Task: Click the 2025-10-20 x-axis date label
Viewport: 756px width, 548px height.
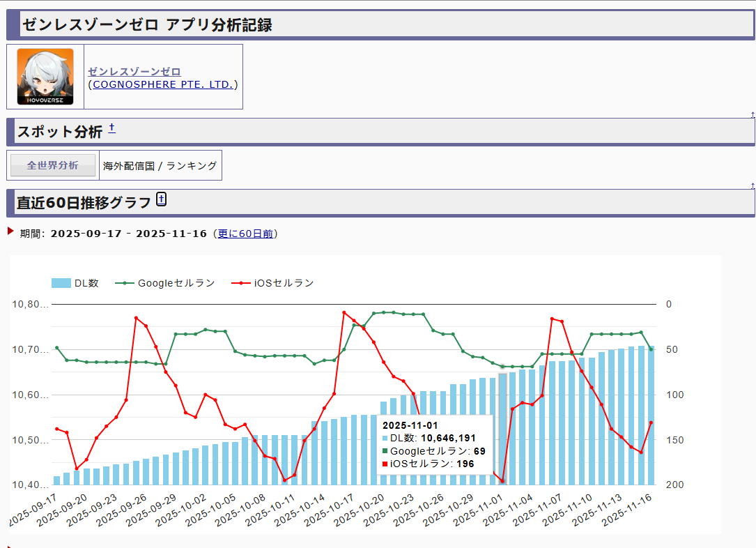Action: pyautogui.click(x=359, y=510)
